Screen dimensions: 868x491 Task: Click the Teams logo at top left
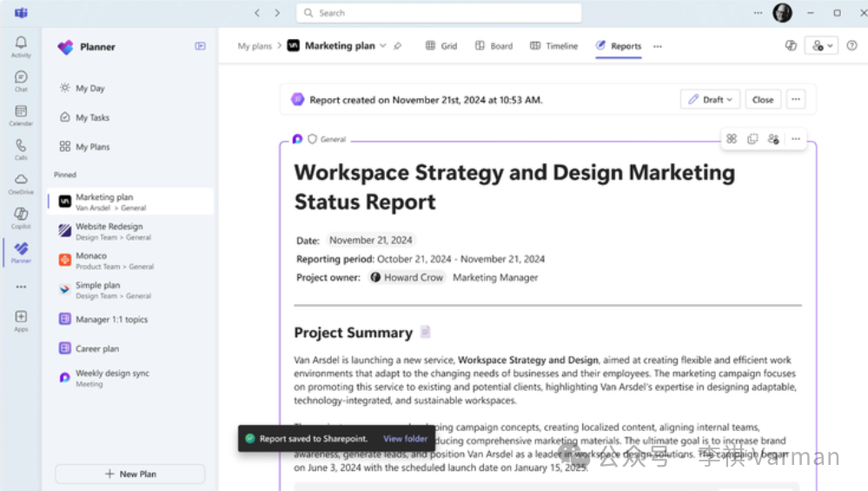[21, 13]
